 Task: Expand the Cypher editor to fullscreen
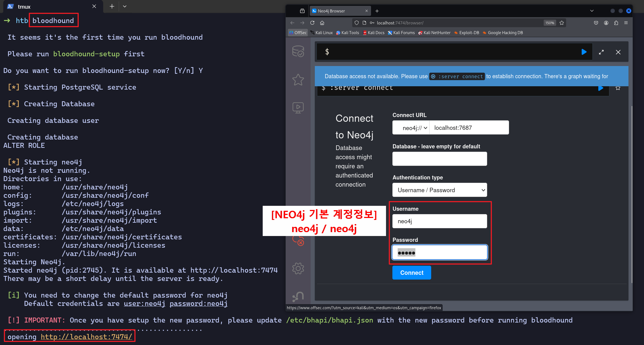(601, 52)
